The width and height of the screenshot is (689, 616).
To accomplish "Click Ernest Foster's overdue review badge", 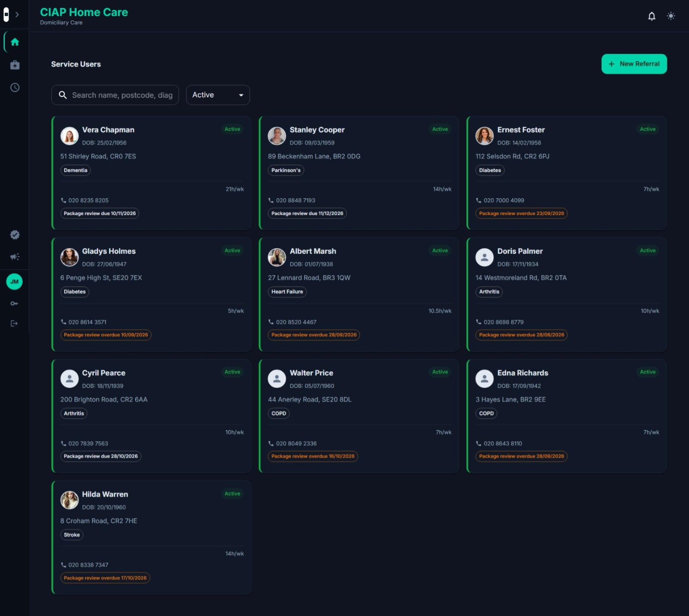I will (x=521, y=213).
